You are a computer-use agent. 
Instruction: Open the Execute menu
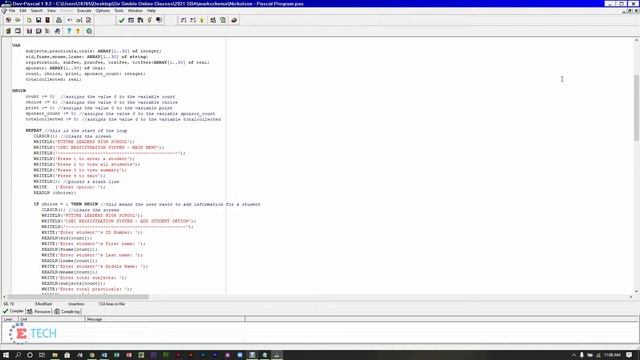tap(84, 11)
